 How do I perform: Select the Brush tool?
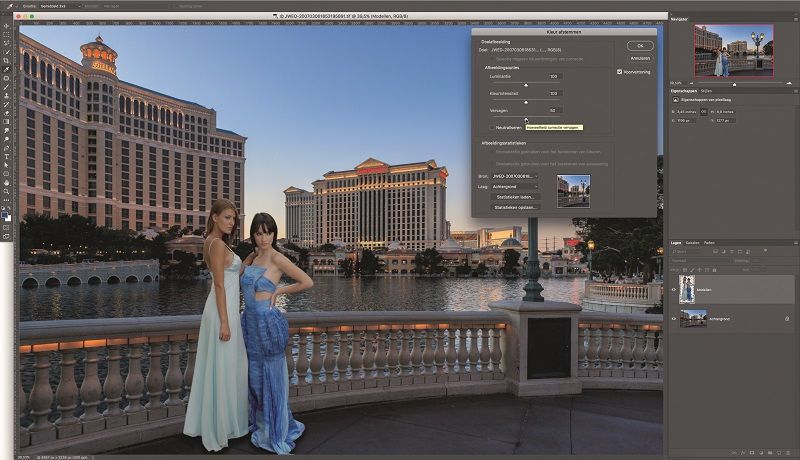(x=6, y=87)
